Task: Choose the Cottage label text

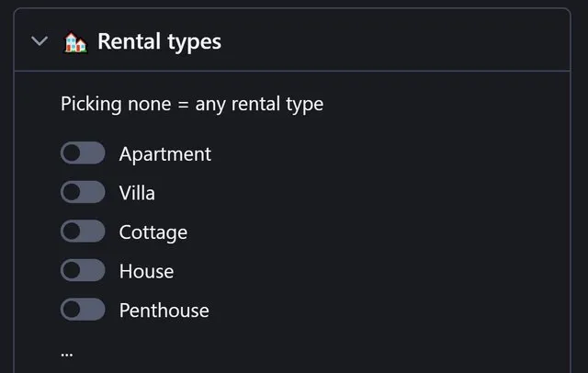Action: (x=153, y=232)
